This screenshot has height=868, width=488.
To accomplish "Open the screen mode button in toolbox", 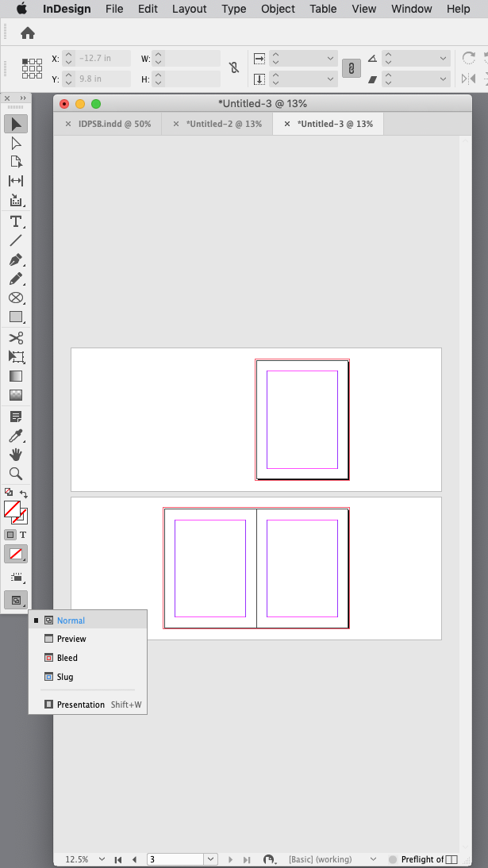I will tap(16, 600).
